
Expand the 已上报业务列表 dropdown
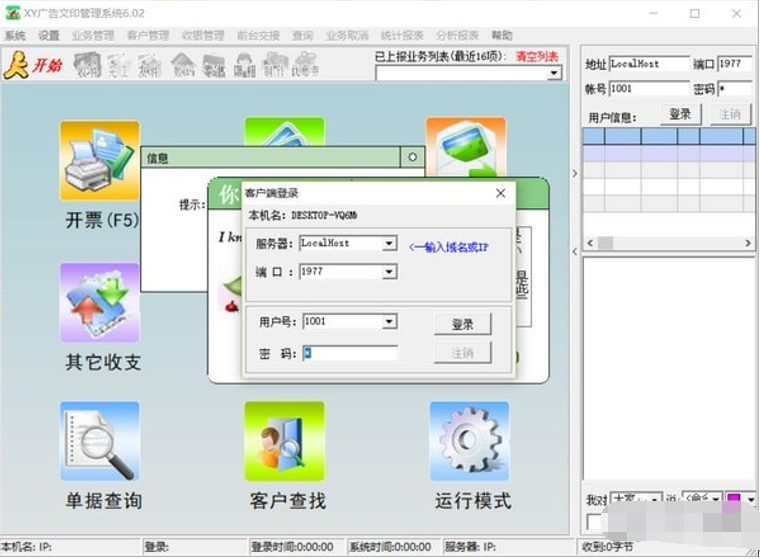(x=554, y=73)
